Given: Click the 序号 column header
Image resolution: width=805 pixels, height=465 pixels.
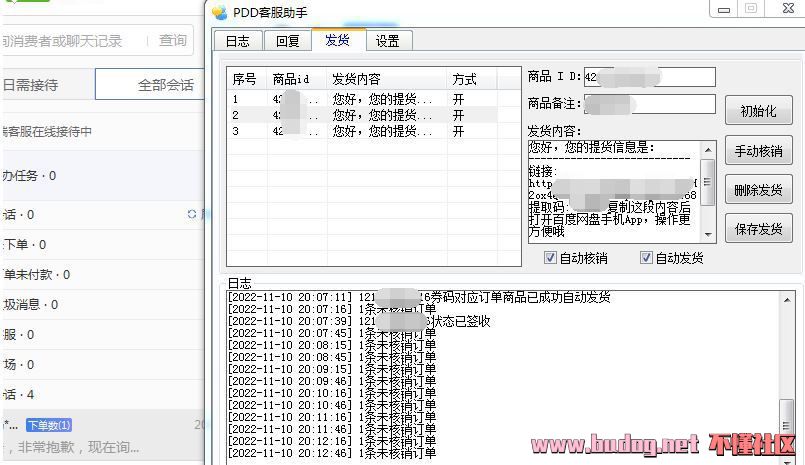Looking at the screenshot, I should pyautogui.click(x=247, y=79).
